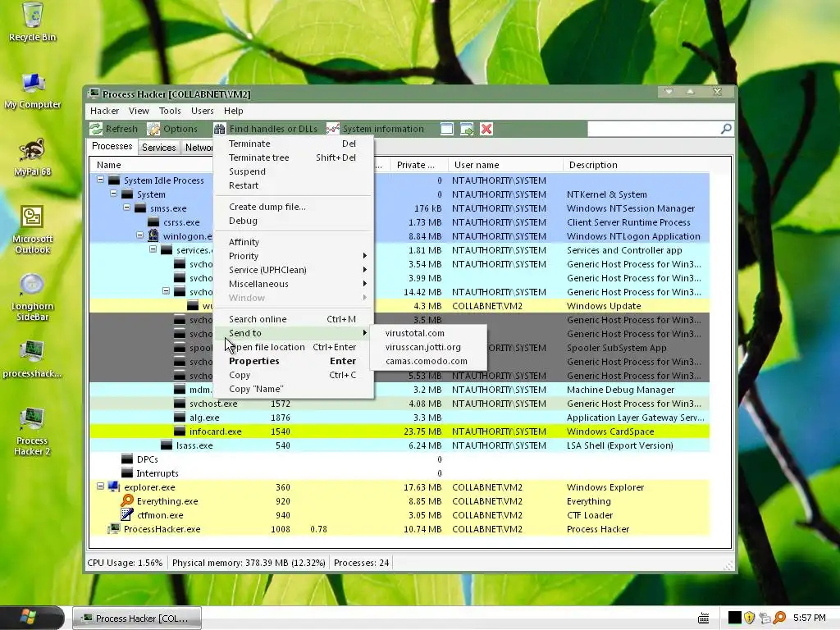Click the search magnifier icon
The width and height of the screenshot is (840, 630).
[x=726, y=129]
